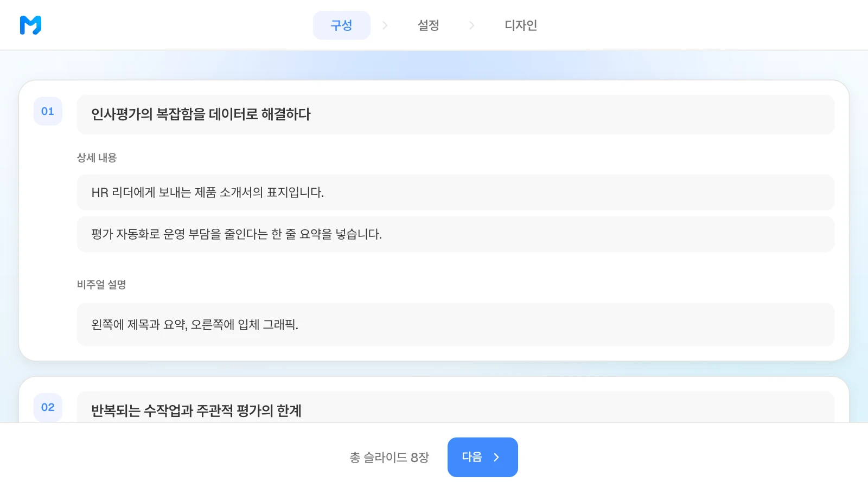The width and height of the screenshot is (868, 488).
Task: Click the 다음 button
Action: (x=483, y=457)
